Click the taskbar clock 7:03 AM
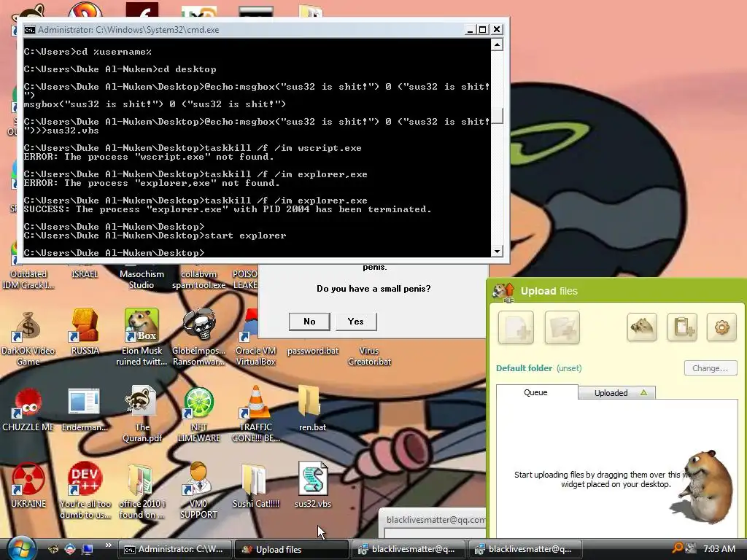747x560 pixels. coord(719,549)
